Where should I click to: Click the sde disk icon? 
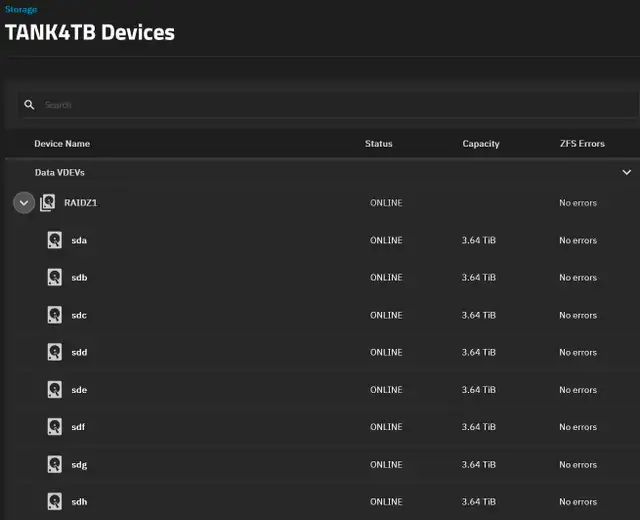pyautogui.click(x=54, y=389)
